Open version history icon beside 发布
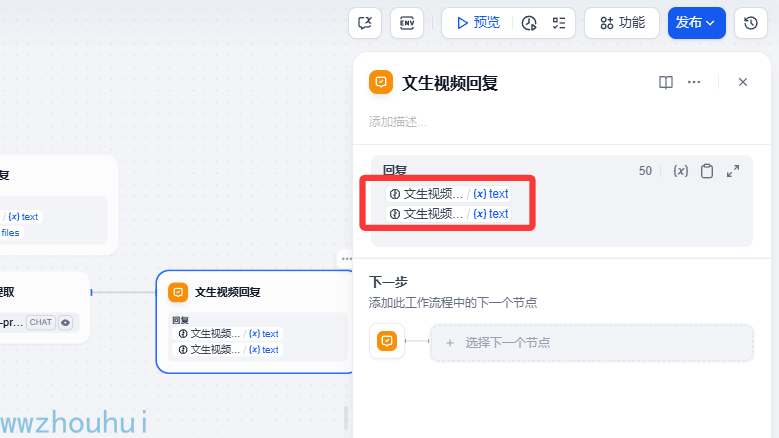The width and height of the screenshot is (779, 438). pyautogui.click(x=750, y=23)
